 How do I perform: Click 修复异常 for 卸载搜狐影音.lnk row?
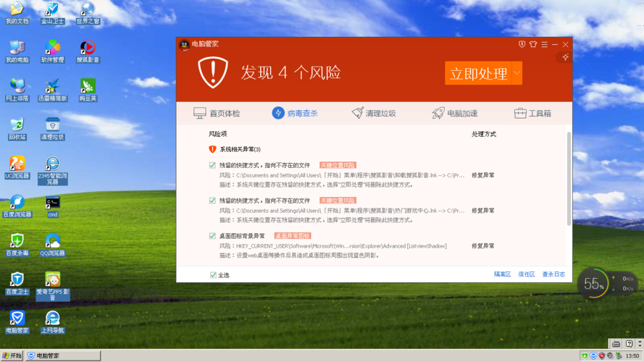483,175
